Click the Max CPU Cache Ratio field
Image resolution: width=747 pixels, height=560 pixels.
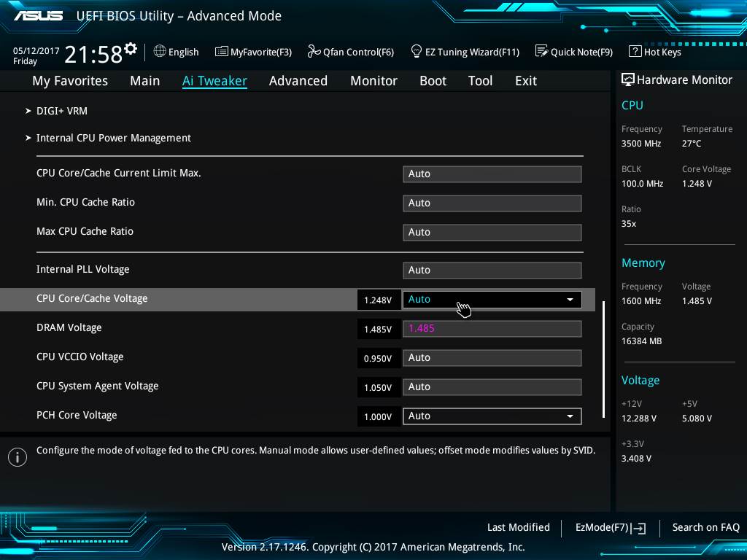point(492,233)
